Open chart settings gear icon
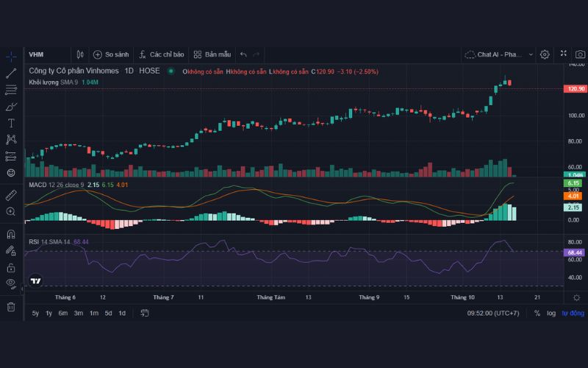The image size is (588, 368). (545, 54)
